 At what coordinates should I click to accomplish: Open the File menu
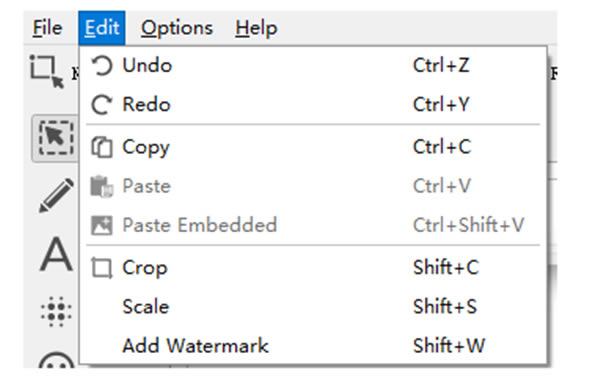point(47,28)
